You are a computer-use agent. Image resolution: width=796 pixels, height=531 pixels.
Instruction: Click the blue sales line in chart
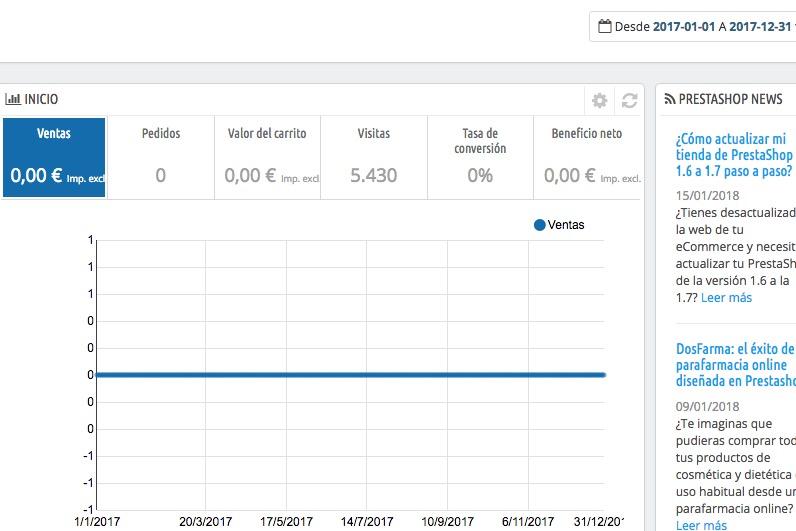(350, 375)
